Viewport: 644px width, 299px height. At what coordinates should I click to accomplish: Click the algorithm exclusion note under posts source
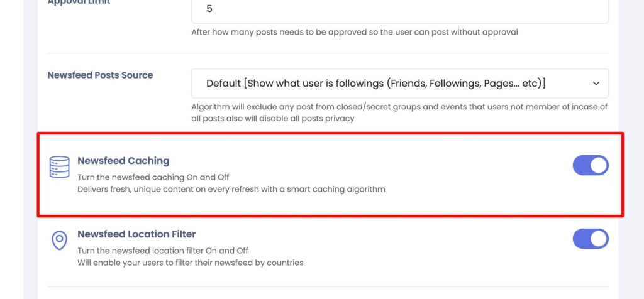399,107
